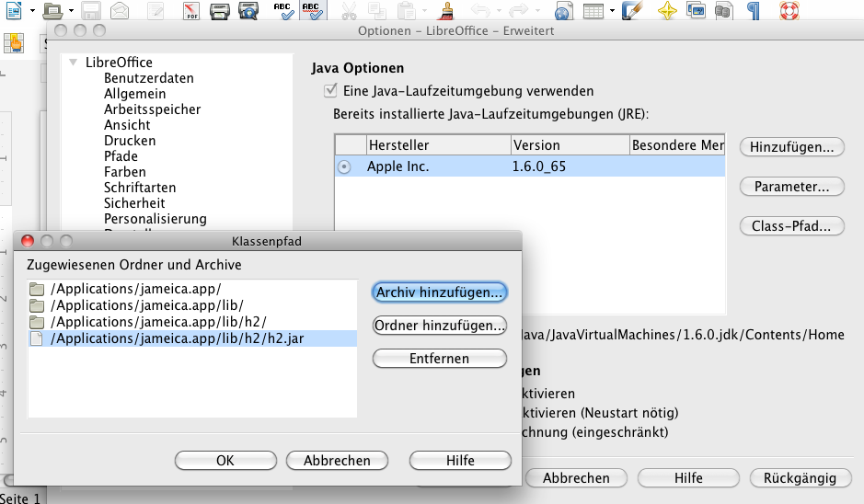Select Personalisierung in options tree
The height and width of the screenshot is (504, 864).
pos(156,219)
